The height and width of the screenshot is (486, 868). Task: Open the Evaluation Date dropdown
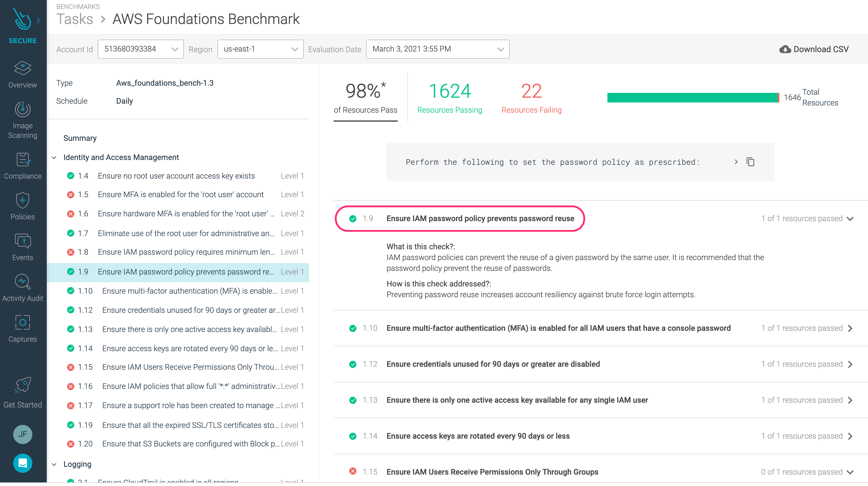coord(437,49)
